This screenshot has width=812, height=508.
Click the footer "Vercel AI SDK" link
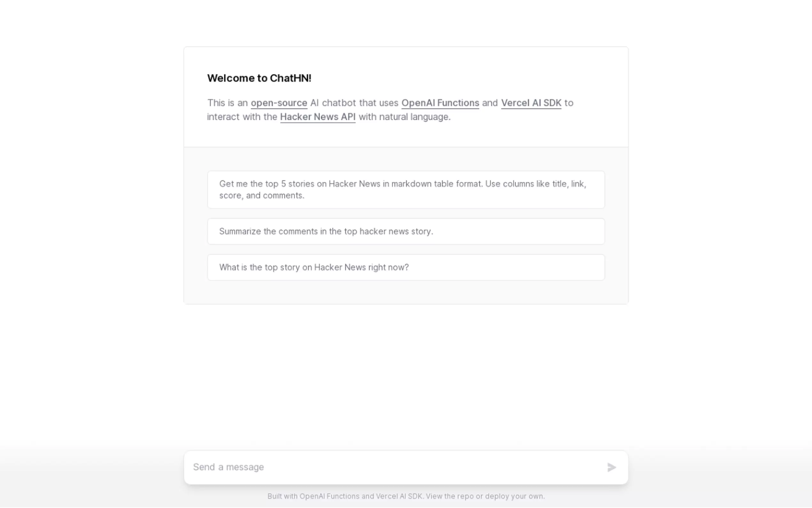pos(399,496)
